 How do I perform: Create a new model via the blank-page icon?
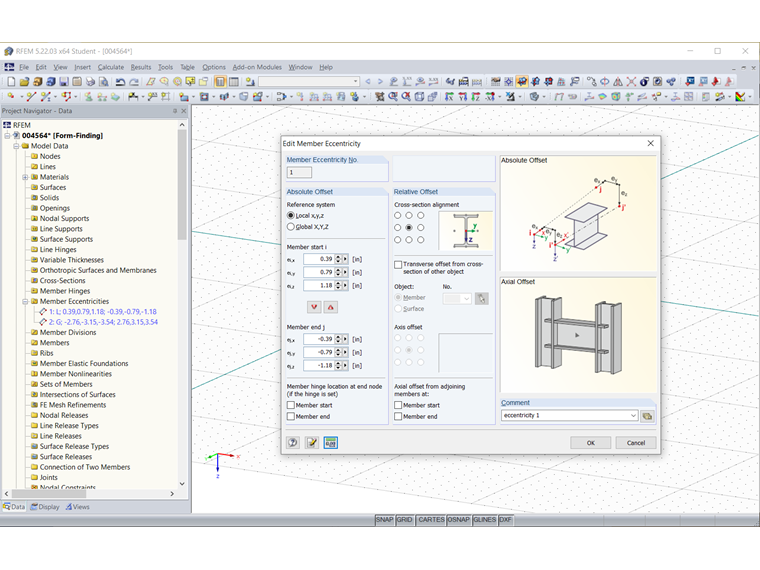11,81
